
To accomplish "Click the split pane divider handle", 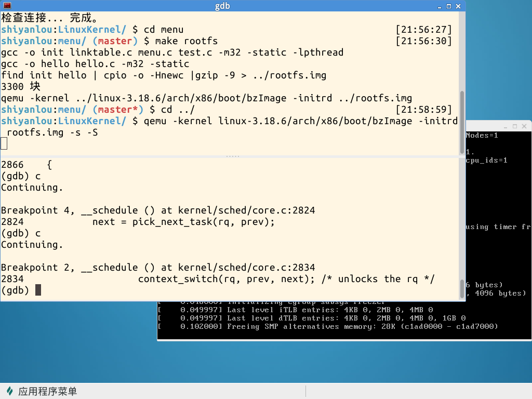I will click(x=233, y=156).
